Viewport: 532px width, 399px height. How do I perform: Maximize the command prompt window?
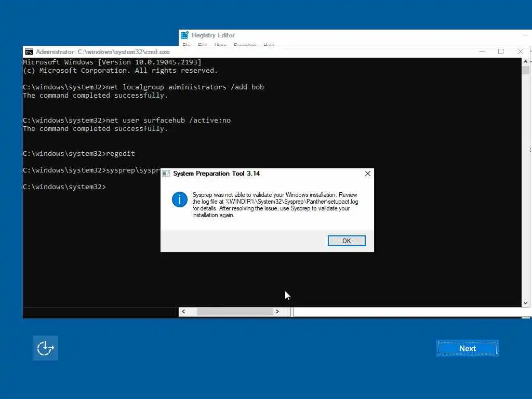(501, 51)
